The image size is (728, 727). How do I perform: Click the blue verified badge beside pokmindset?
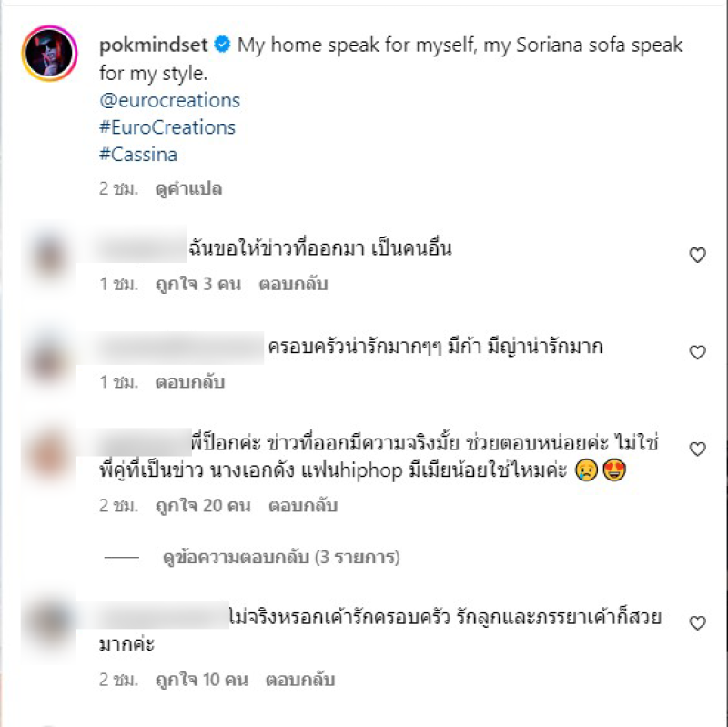click(x=222, y=44)
